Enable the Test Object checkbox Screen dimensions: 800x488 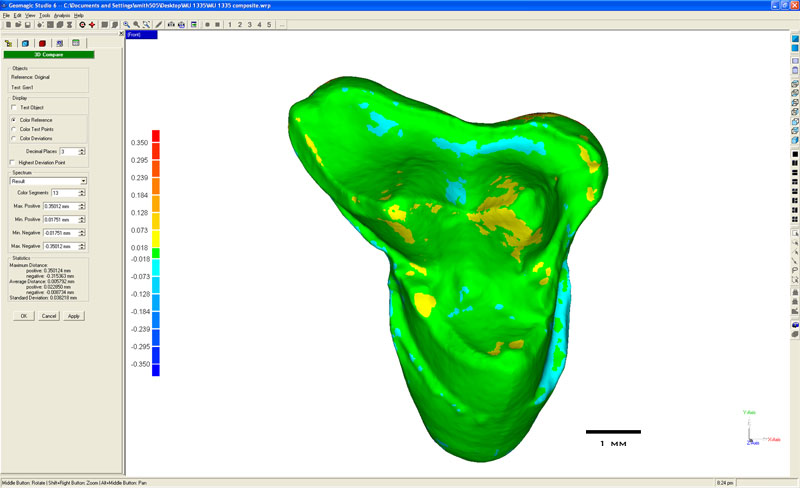(13, 107)
